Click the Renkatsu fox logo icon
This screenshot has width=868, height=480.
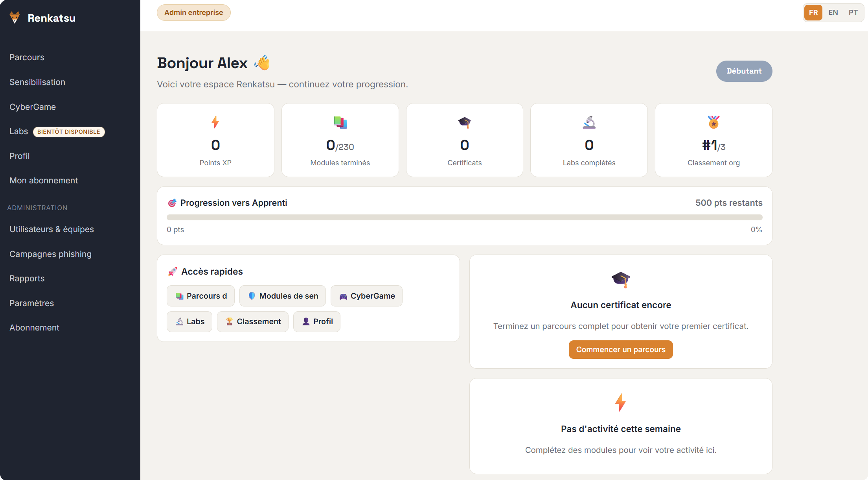click(15, 18)
